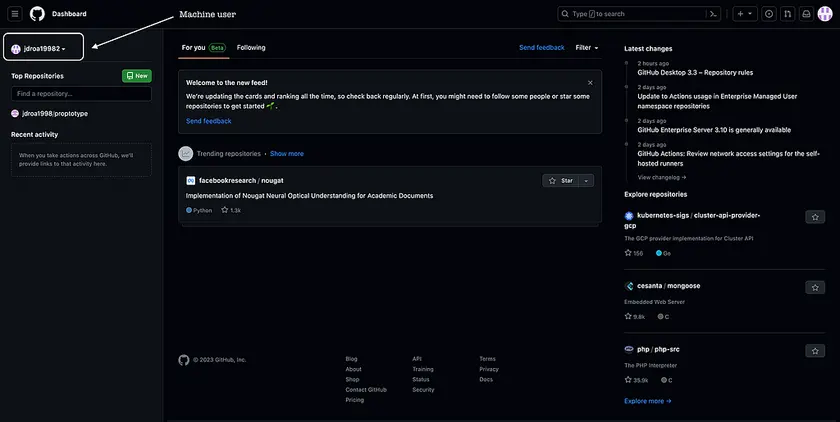The width and height of the screenshot is (840, 422).
Task: Click the cesanta avatar icon
Action: 629,286
